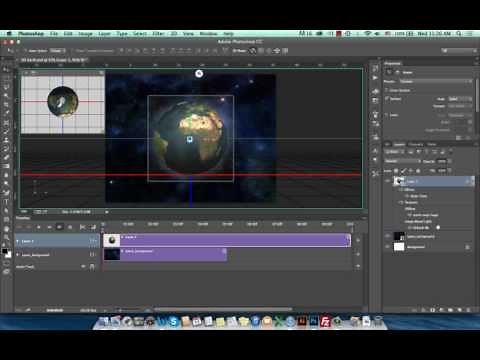Click the 3D scale object mode icon
This screenshot has width=480, height=360.
click(x=285, y=51)
